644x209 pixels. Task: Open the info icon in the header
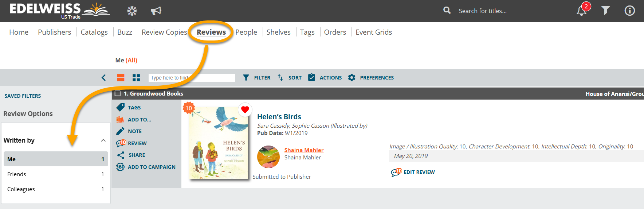click(x=629, y=11)
